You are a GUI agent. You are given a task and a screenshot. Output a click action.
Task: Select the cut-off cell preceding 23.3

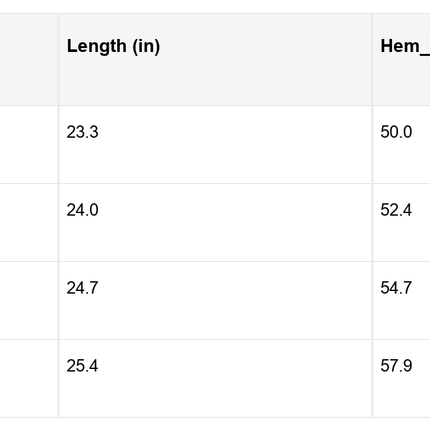(29, 145)
